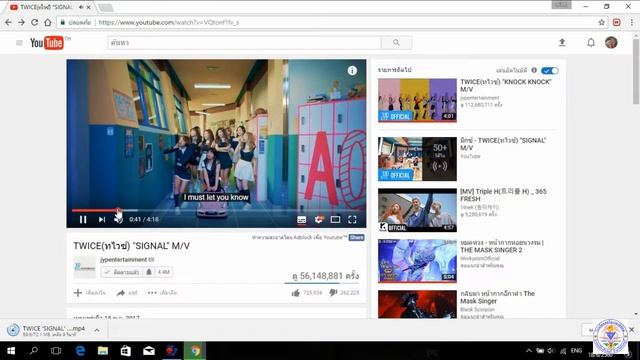Screen dimensions: 640x360
Task: Open the Windows Start menu
Action: tap(11, 351)
